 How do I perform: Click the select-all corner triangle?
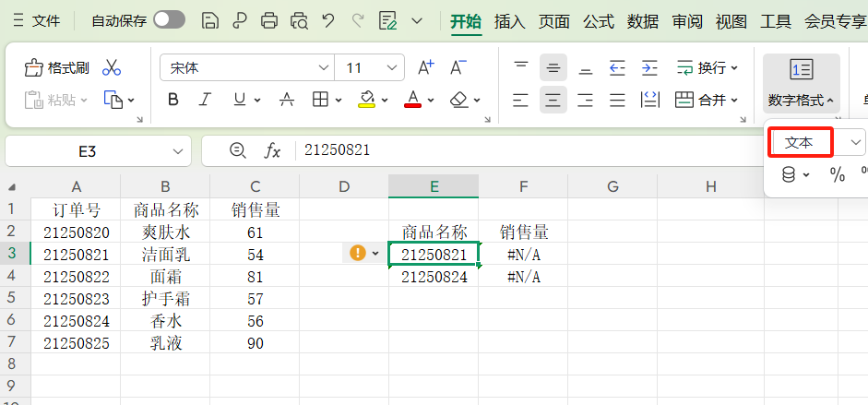[x=13, y=187]
